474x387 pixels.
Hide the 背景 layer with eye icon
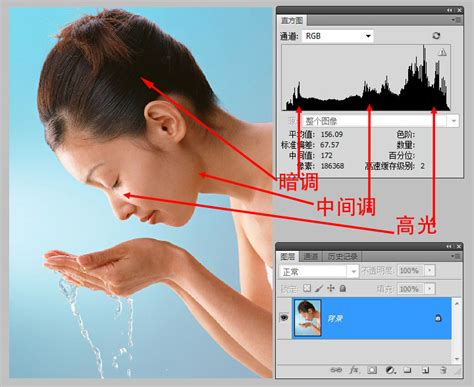point(284,317)
